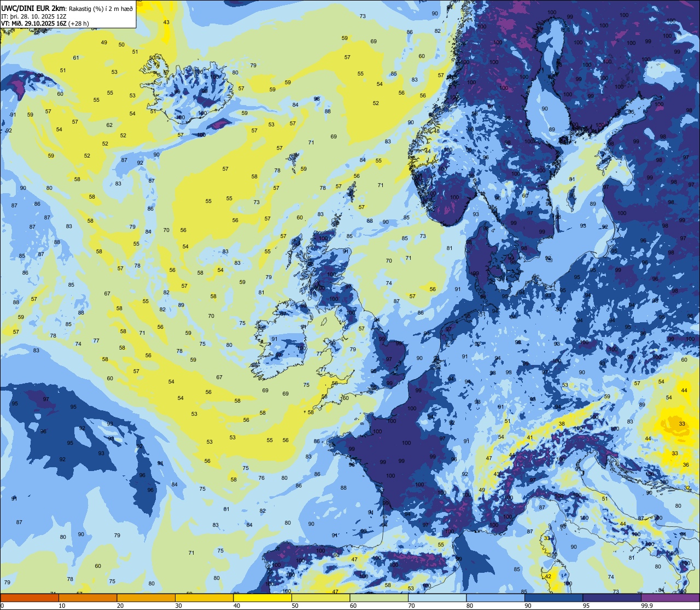Click the '50' legend scale label
The height and width of the screenshot is (610, 700).
click(x=295, y=606)
